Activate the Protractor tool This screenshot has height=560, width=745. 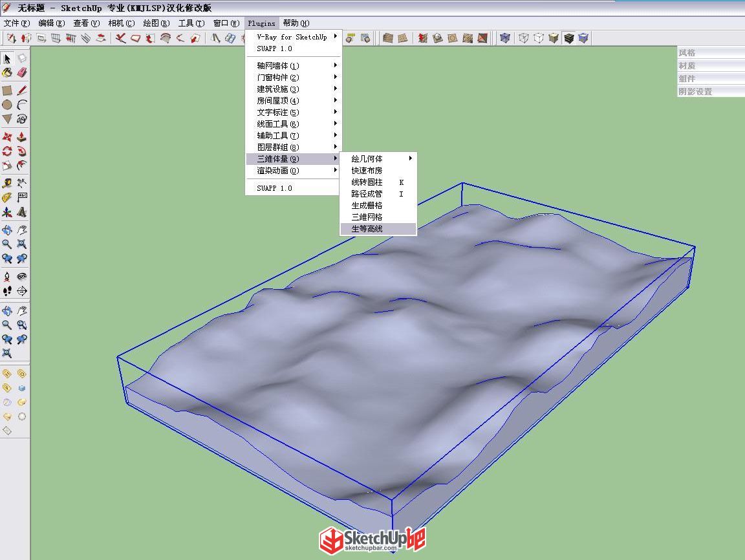point(7,197)
